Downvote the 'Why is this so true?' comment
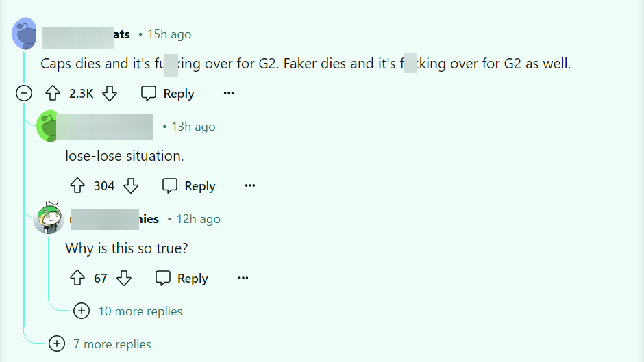Image resolution: width=644 pixels, height=362 pixels. tap(124, 279)
